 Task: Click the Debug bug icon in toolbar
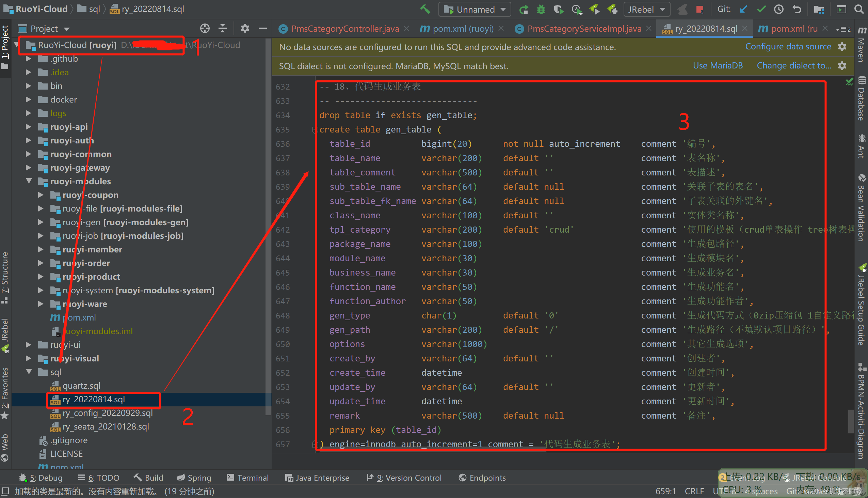click(541, 9)
